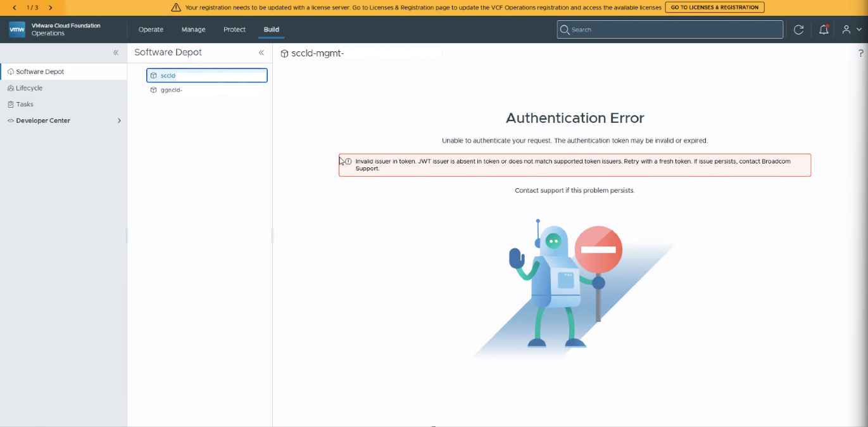This screenshot has width=868, height=427.
Task: Collapse the left navigation with double-chevron icon
Action: click(x=116, y=53)
